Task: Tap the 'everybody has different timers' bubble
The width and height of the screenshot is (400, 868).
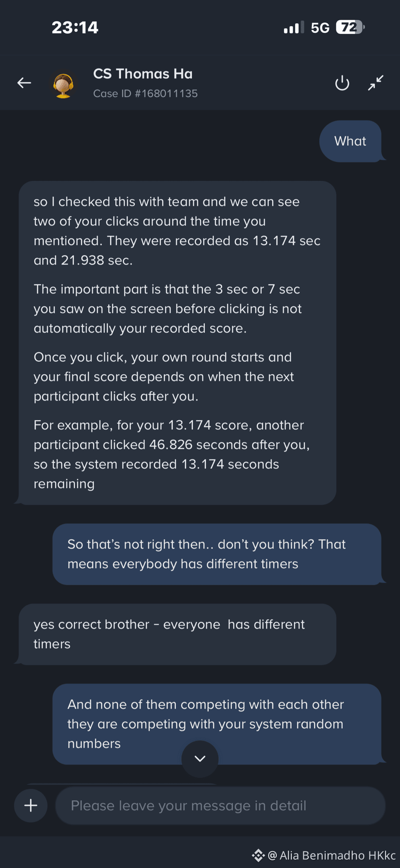Action: [217, 554]
